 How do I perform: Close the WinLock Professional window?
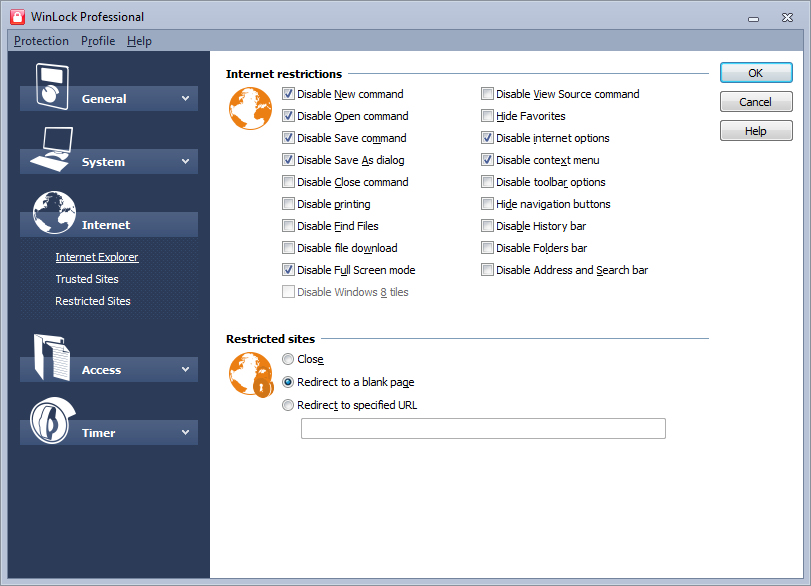tap(787, 18)
